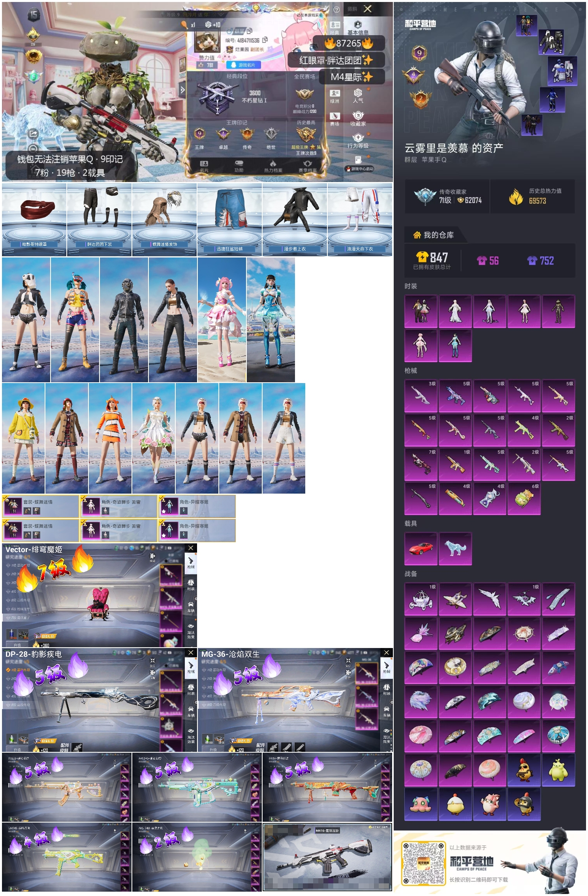Close the player profile card
Image resolution: width=588 pixels, height=896 pixels.
click(x=368, y=9)
